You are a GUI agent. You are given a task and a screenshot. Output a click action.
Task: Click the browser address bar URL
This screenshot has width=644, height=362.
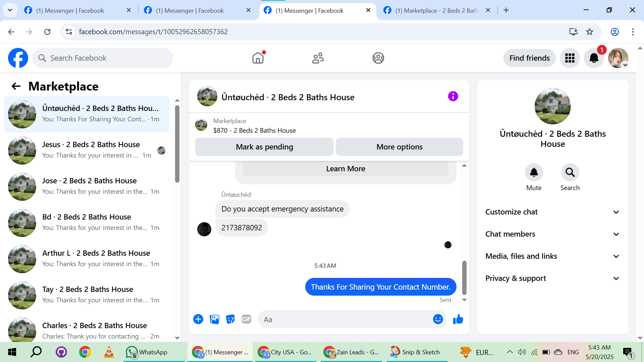coord(153,32)
